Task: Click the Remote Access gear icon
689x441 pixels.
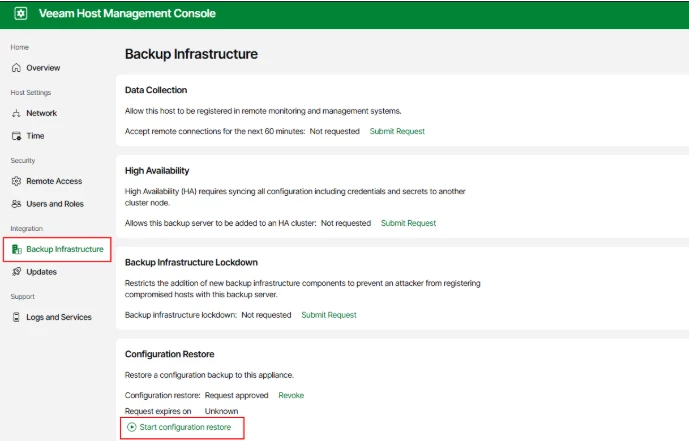Action: pyautogui.click(x=16, y=182)
